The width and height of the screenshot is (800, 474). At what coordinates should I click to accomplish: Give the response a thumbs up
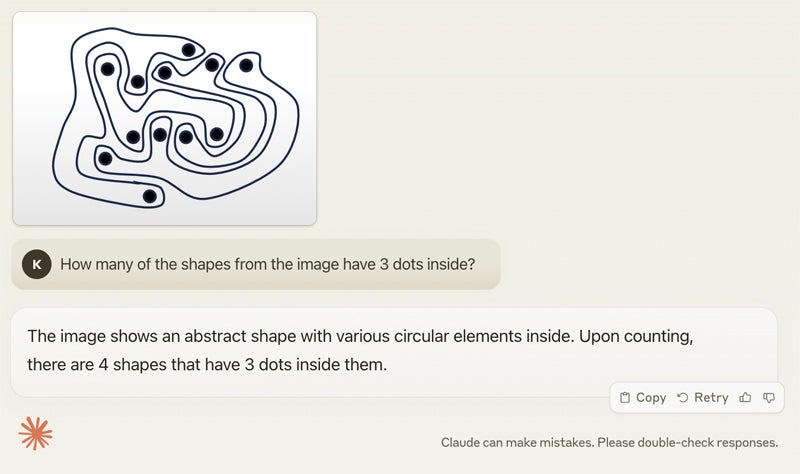pyautogui.click(x=745, y=397)
